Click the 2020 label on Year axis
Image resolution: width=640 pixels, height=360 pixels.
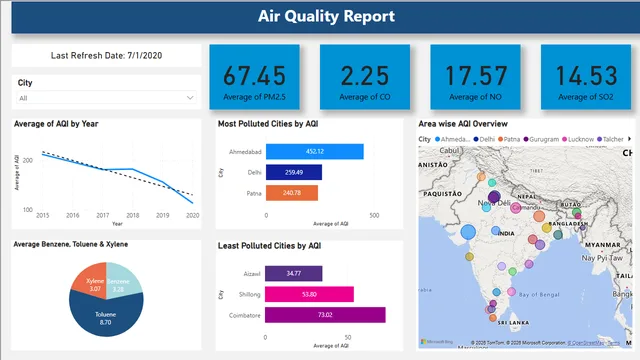193,215
